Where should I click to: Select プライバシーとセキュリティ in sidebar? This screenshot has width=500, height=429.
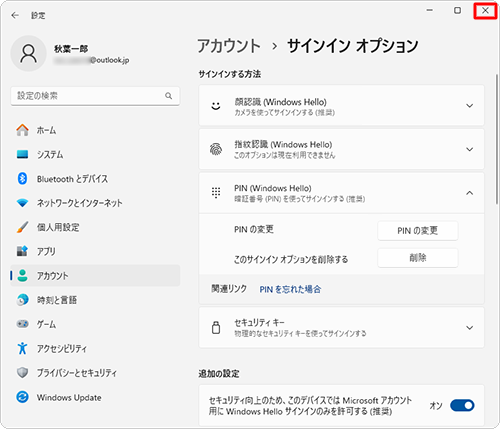point(95,373)
